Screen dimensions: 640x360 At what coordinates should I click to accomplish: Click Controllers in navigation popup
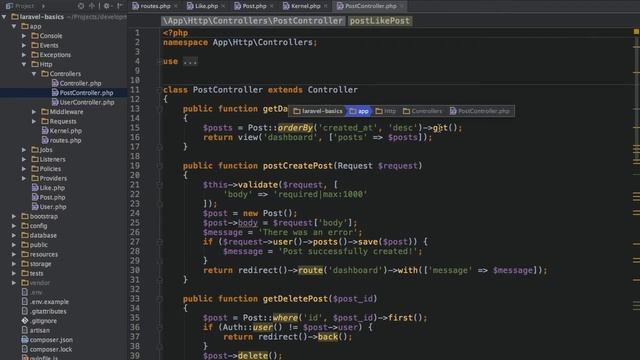click(x=422, y=111)
